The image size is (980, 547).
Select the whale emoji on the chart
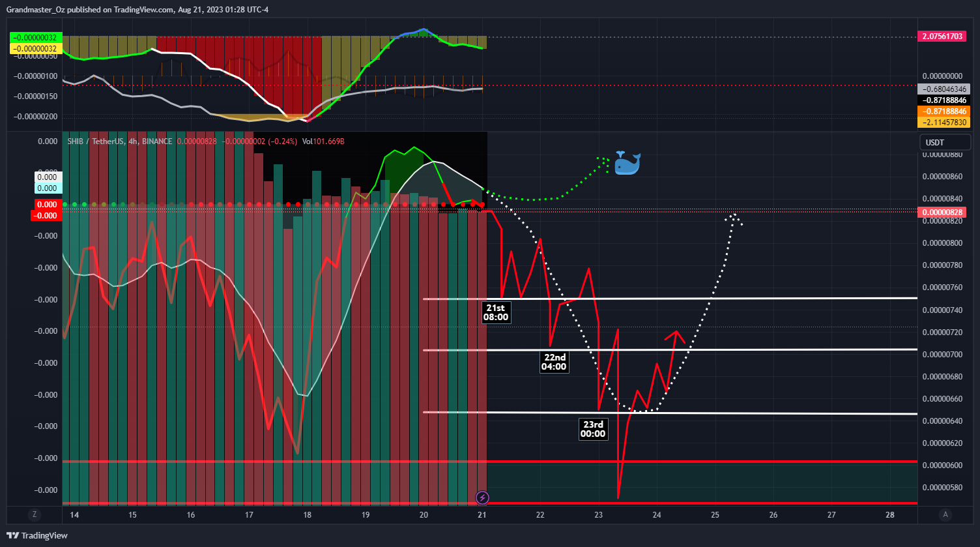(x=627, y=163)
